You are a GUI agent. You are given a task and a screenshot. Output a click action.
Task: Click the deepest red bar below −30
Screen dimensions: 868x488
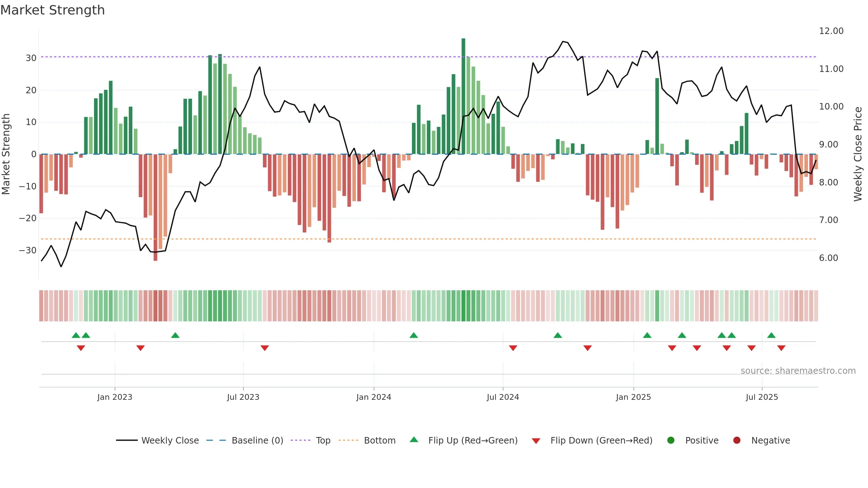click(156, 207)
